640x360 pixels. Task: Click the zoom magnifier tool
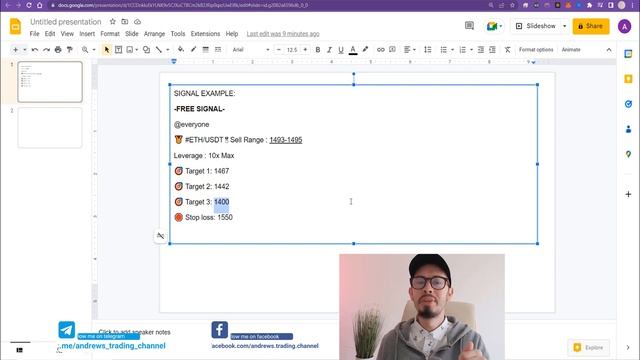pos(85,50)
